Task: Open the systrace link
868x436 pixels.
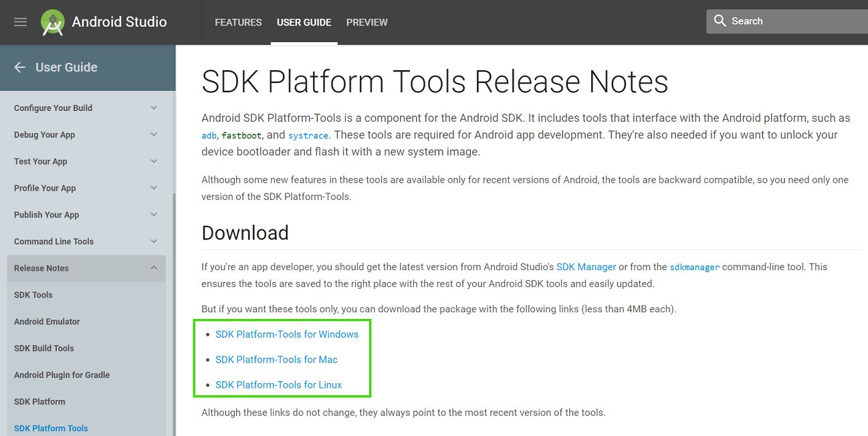Action: coord(308,135)
